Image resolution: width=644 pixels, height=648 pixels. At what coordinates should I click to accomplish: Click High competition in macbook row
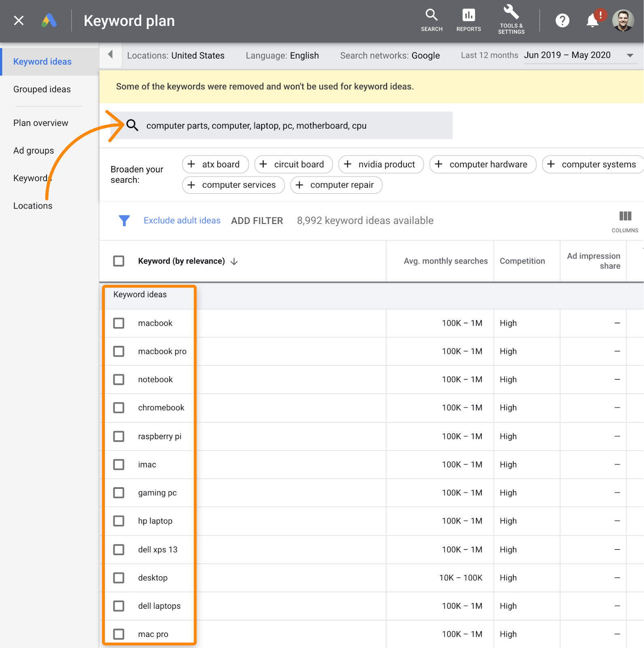coord(508,323)
